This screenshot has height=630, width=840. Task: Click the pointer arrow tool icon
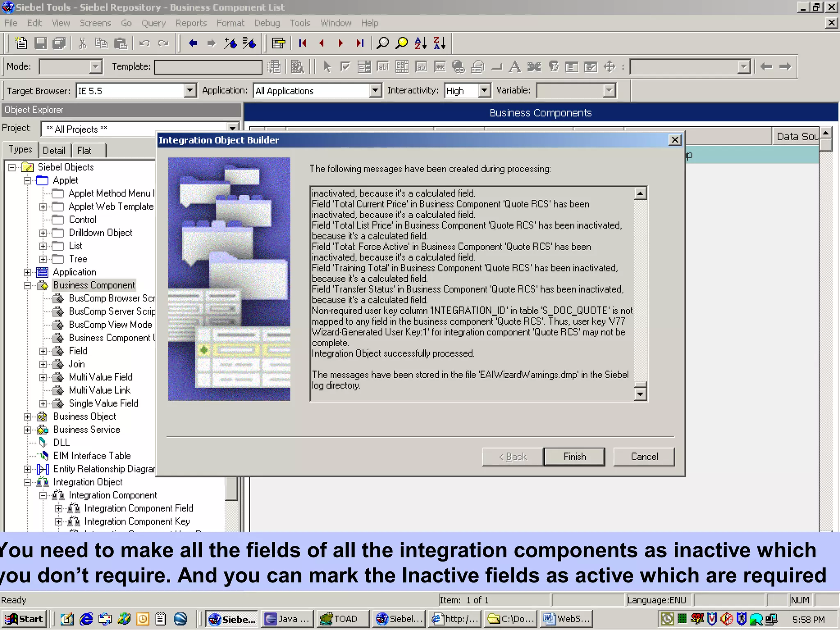coord(327,66)
